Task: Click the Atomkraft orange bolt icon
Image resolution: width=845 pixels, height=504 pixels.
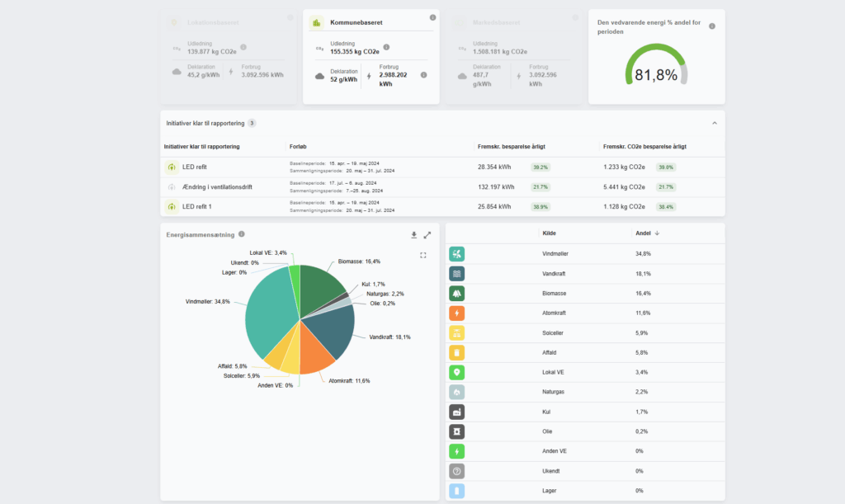Action: 456,313
